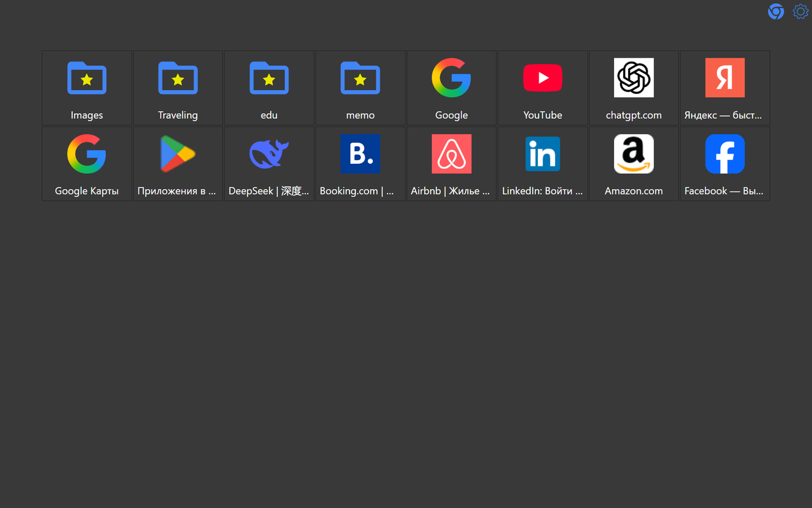The width and height of the screenshot is (812, 508).
Task: Click the Images folder label
Action: coord(87,115)
